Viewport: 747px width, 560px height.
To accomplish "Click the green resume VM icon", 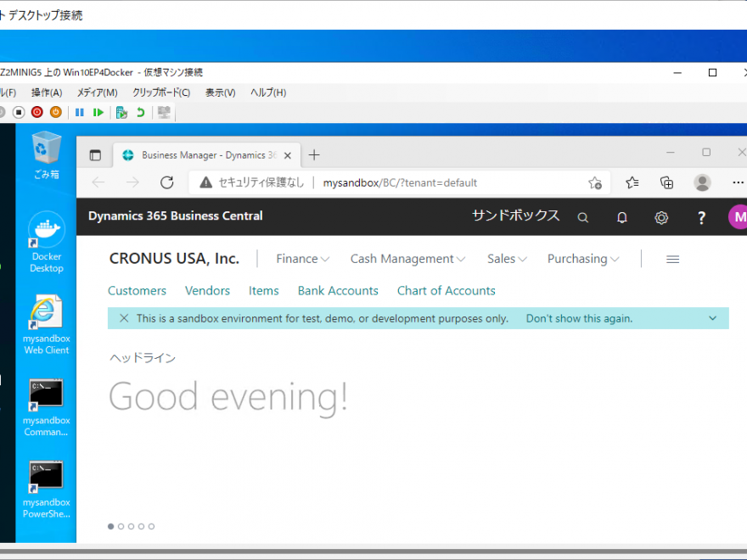I will point(98,112).
